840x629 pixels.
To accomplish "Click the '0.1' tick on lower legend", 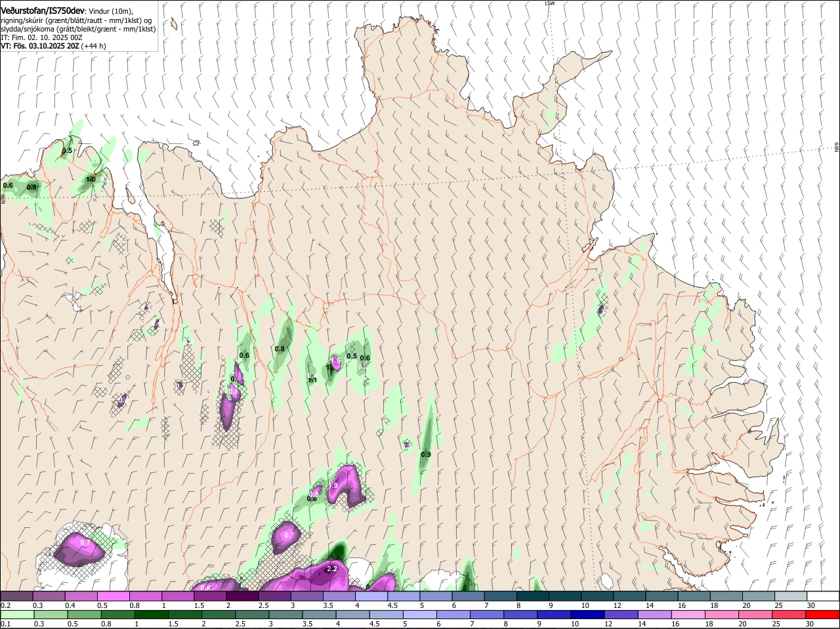I will point(5,624).
